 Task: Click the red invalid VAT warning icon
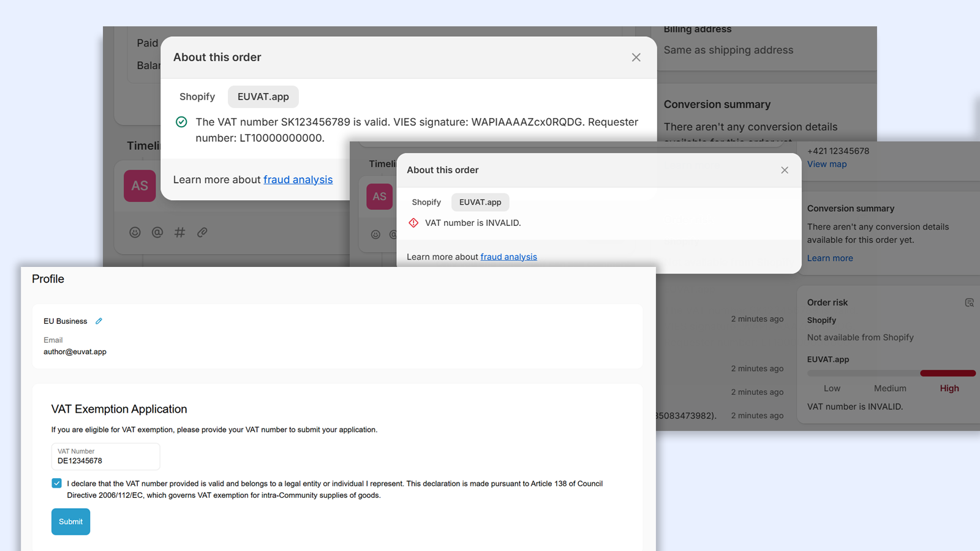pyautogui.click(x=413, y=223)
